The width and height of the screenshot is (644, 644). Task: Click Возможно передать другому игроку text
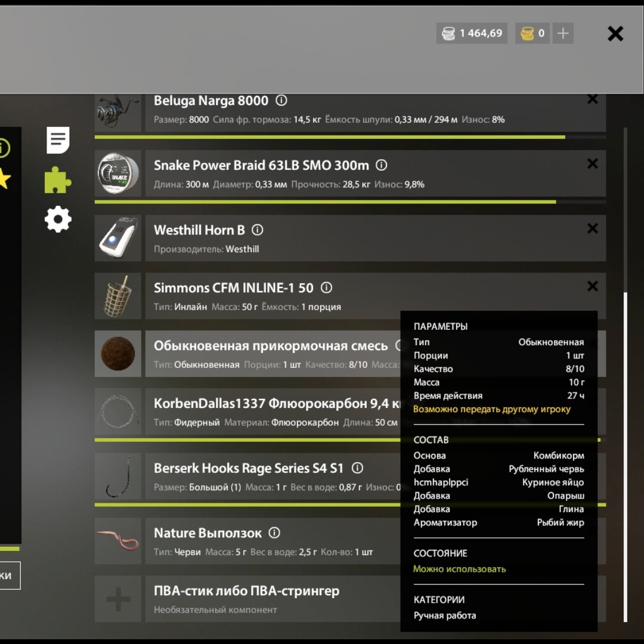(492, 409)
